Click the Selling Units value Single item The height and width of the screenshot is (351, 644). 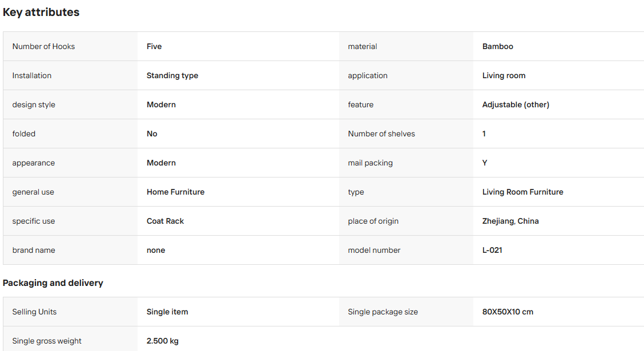coord(167,312)
